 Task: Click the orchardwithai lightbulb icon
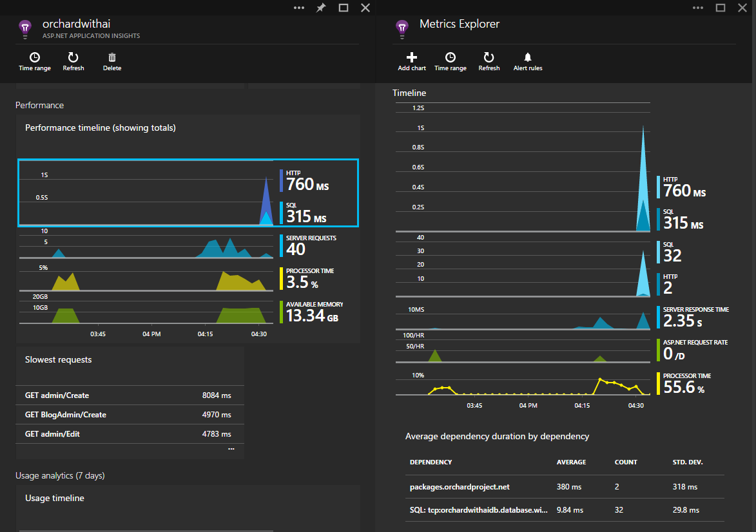(25, 28)
